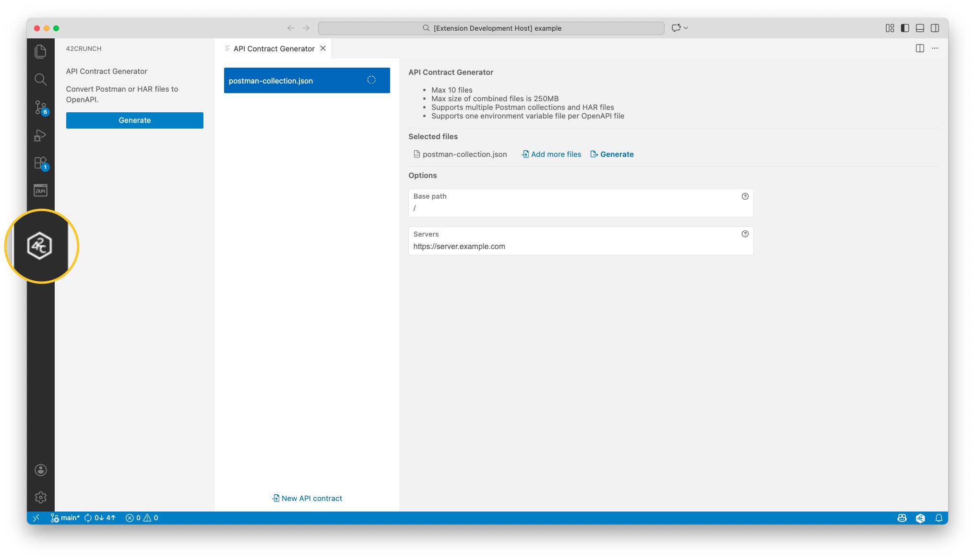Open the Accounts icon in the sidebar
This screenshot has height=560, width=975.
(40, 470)
